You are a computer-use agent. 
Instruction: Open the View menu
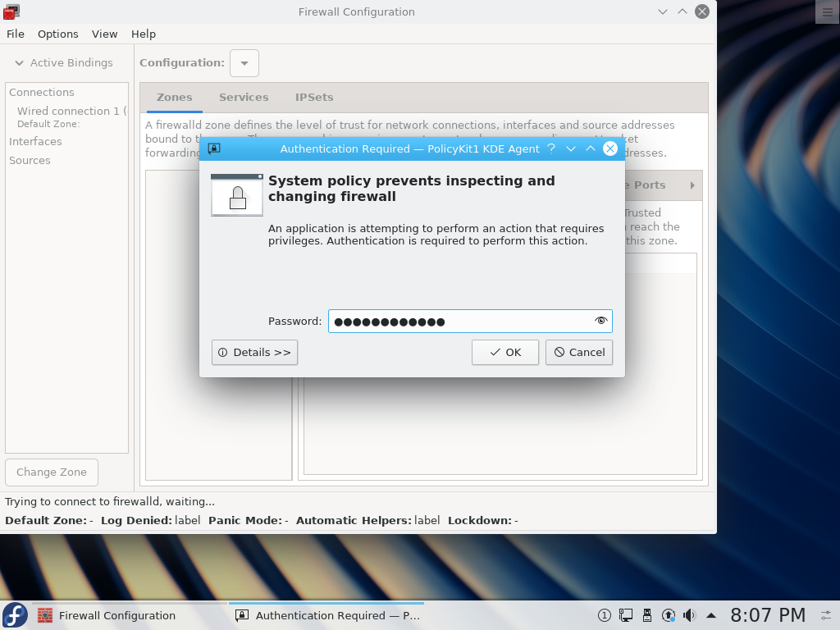pyautogui.click(x=104, y=34)
